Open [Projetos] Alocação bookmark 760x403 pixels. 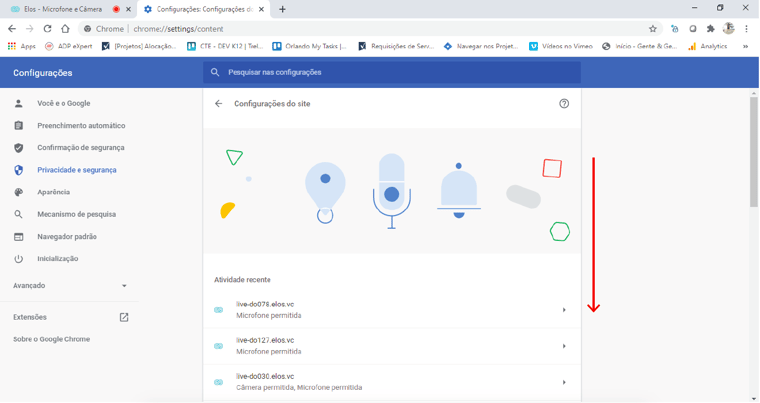pos(139,47)
